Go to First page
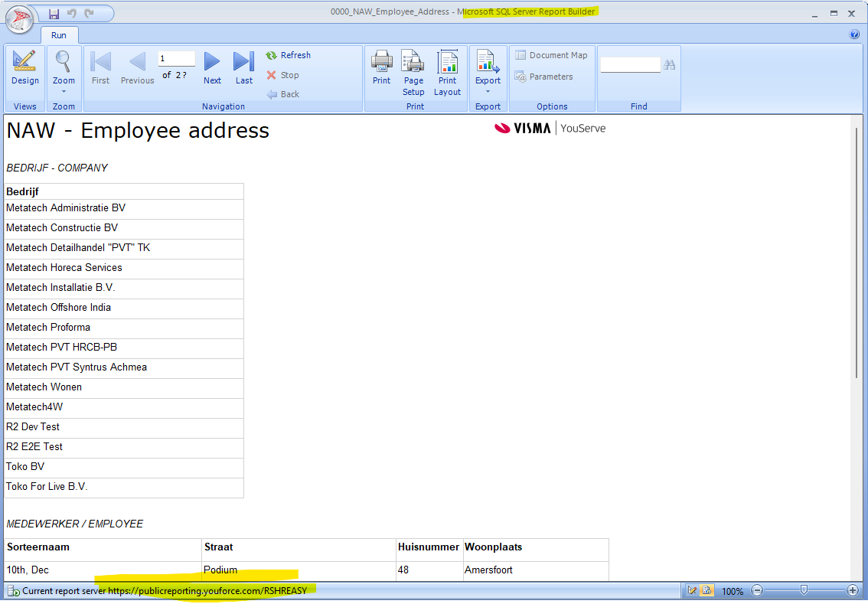 pyautogui.click(x=100, y=67)
